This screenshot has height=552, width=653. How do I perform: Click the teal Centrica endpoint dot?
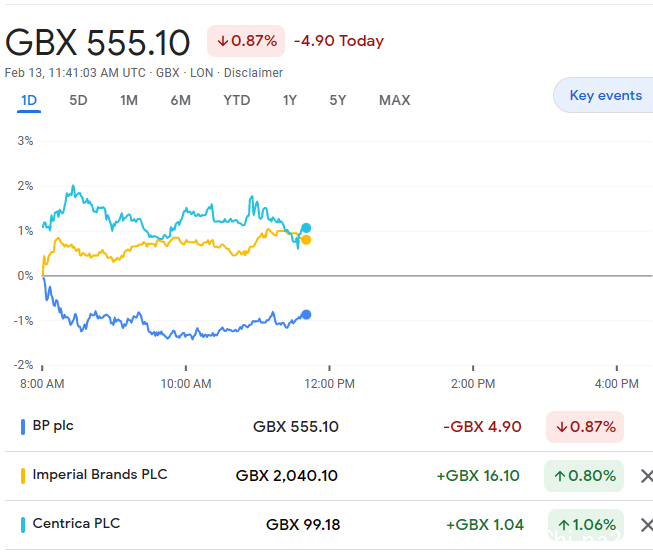(306, 228)
